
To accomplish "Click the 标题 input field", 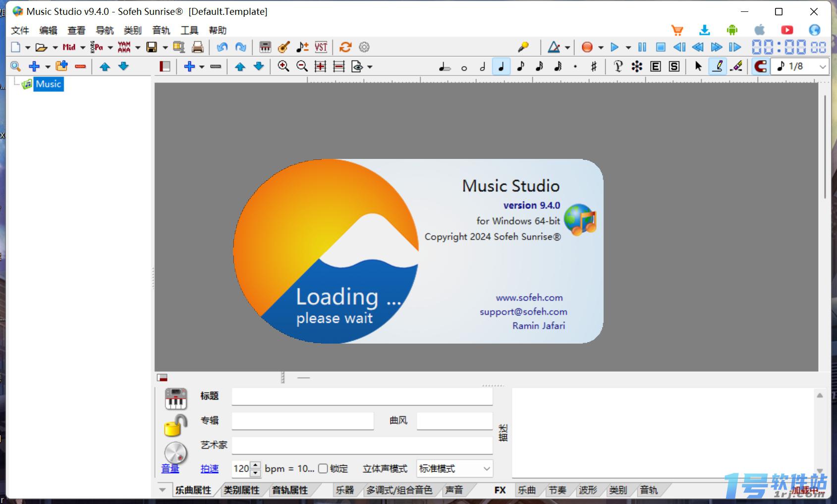I will (362, 396).
